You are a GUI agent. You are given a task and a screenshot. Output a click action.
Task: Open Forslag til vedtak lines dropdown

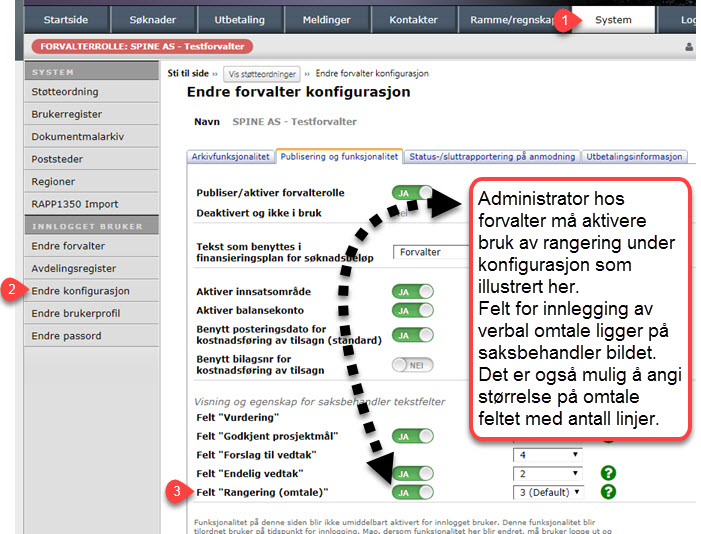tap(548, 455)
